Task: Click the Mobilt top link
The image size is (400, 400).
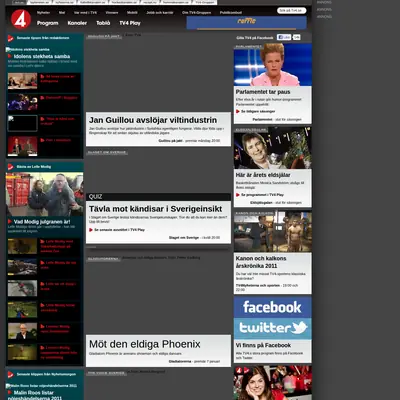Action: tap(132, 13)
